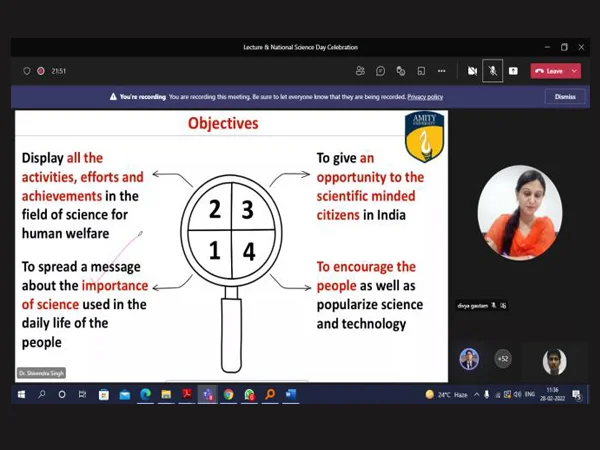
Task: Open the Privacy policy link
Action: 425,97
